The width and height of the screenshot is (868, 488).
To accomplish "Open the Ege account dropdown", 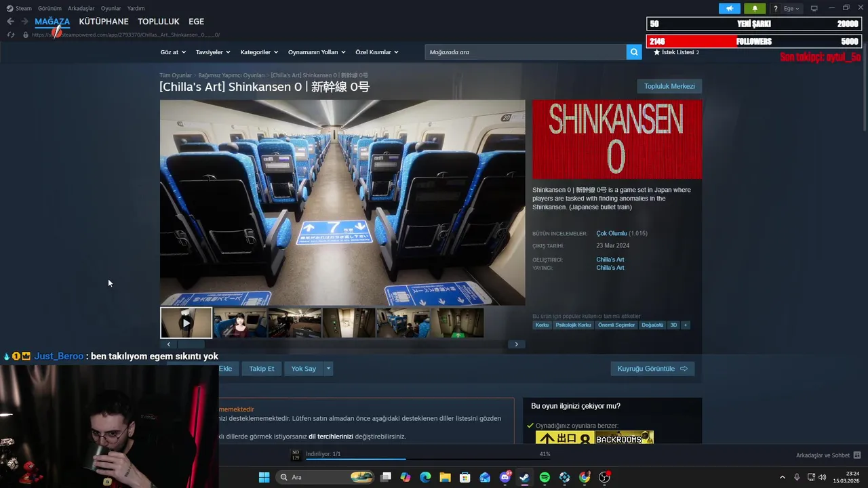I will pyautogui.click(x=791, y=9).
